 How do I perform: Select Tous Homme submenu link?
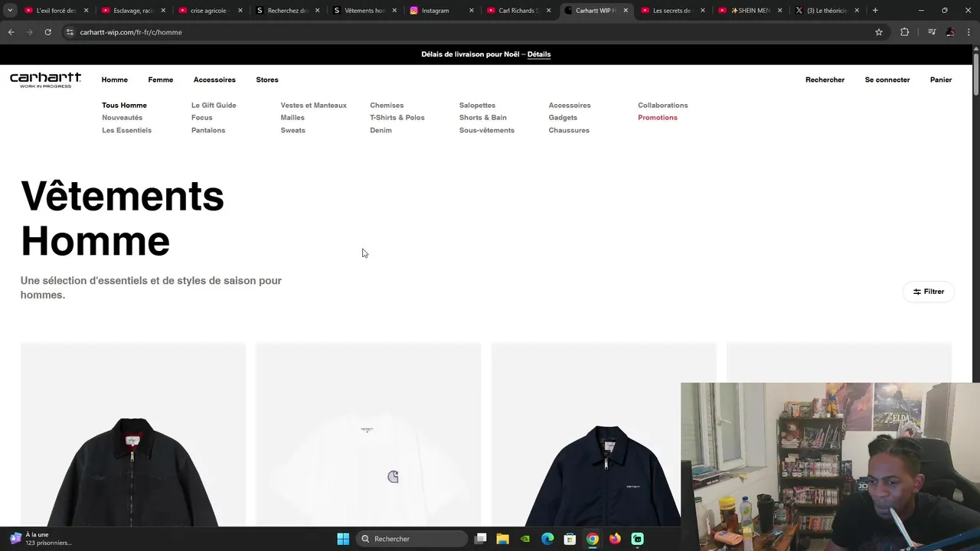pos(124,106)
